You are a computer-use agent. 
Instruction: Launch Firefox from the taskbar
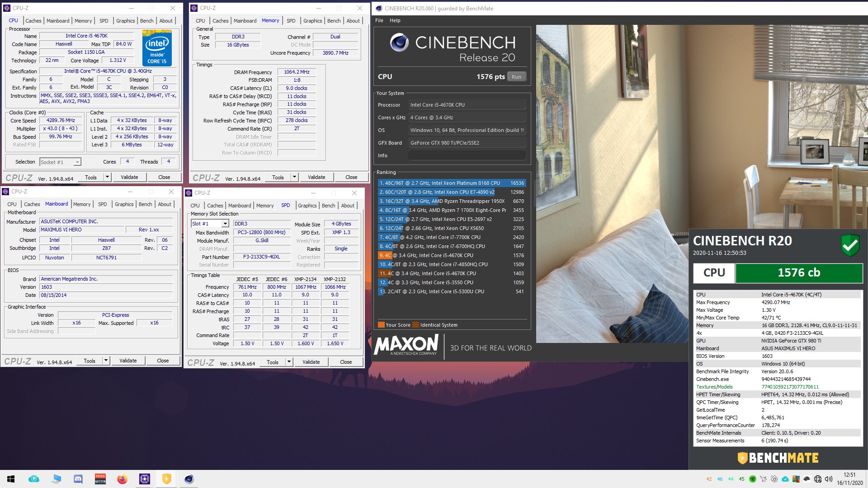tap(122, 479)
